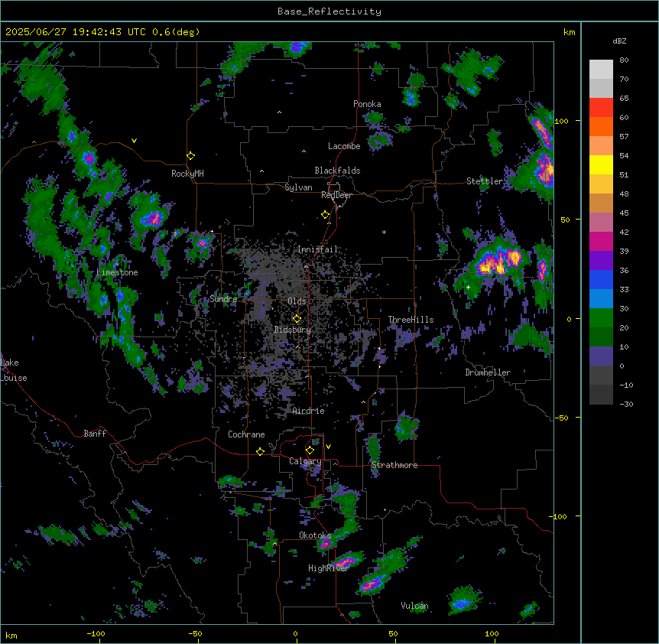Click the Vulcan label
This screenshot has height=644, width=659.
pyautogui.click(x=414, y=606)
